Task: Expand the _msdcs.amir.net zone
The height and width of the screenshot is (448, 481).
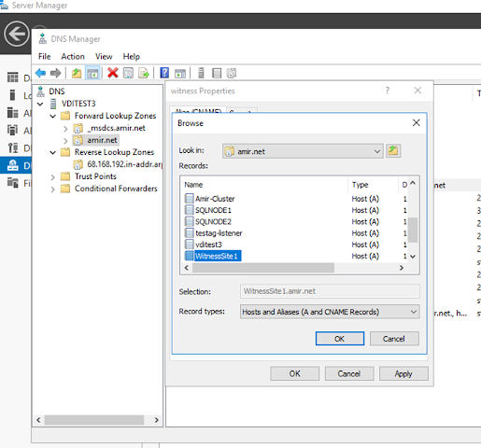Action: click(x=65, y=128)
